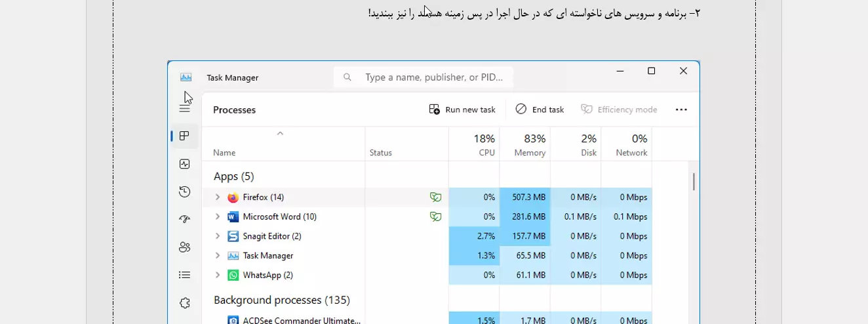Screen dimensions: 868x324
Task: Open the Services puzzle icon
Action: click(185, 303)
